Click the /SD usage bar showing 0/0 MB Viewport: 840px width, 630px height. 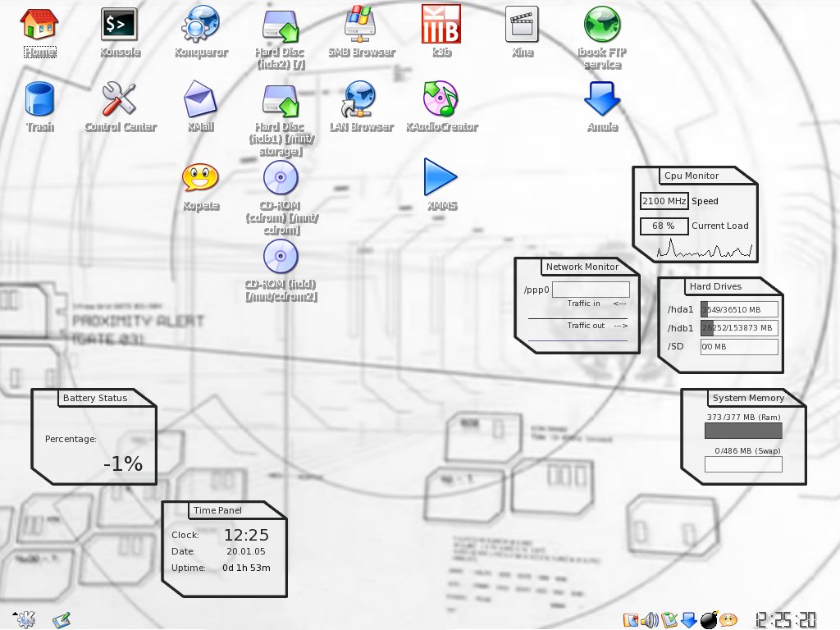[739, 347]
